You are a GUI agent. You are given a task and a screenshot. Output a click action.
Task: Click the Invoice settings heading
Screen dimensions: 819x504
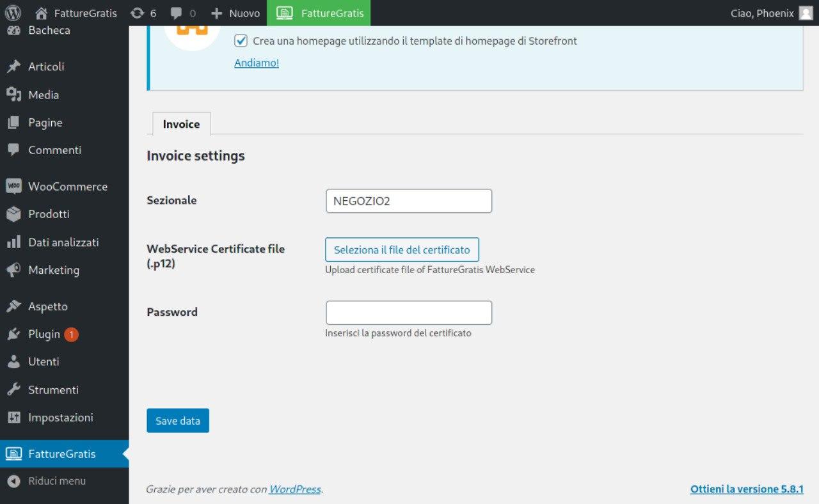point(196,155)
